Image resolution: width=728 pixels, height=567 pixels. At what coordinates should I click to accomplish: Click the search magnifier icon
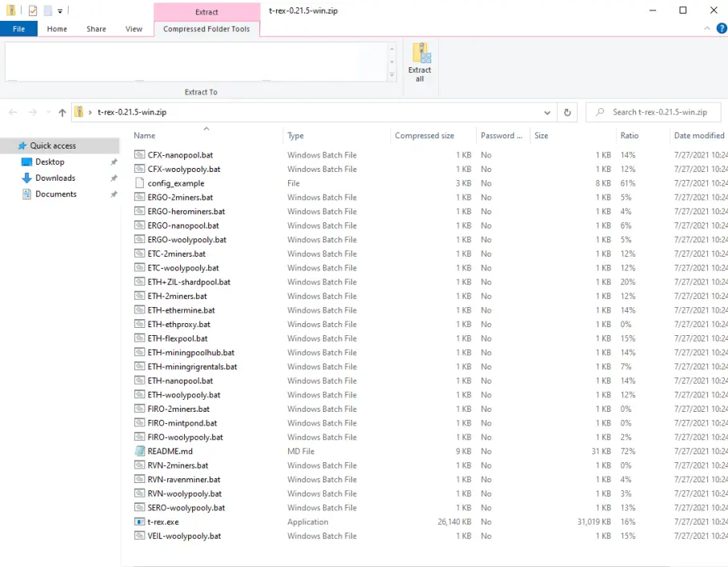(x=600, y=112)
